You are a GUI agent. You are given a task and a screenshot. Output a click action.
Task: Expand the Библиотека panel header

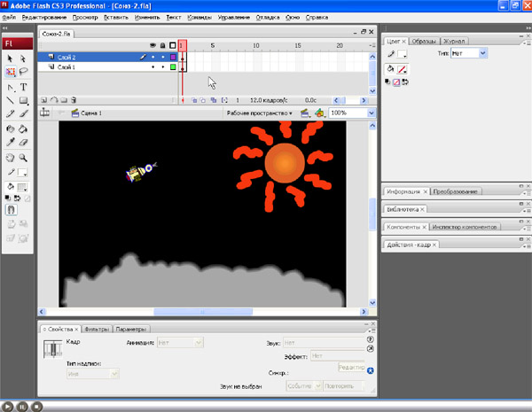(403, 209)
